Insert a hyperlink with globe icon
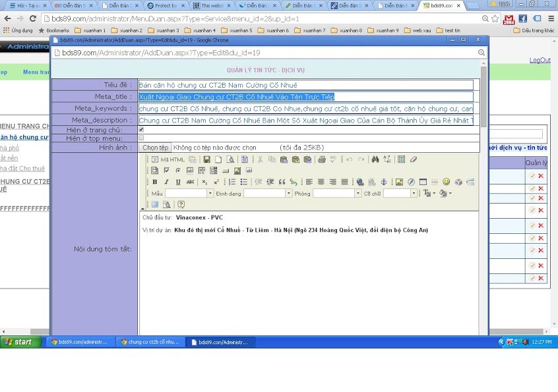The height and width of the screenshot is (392, 558). pos(360,182)
